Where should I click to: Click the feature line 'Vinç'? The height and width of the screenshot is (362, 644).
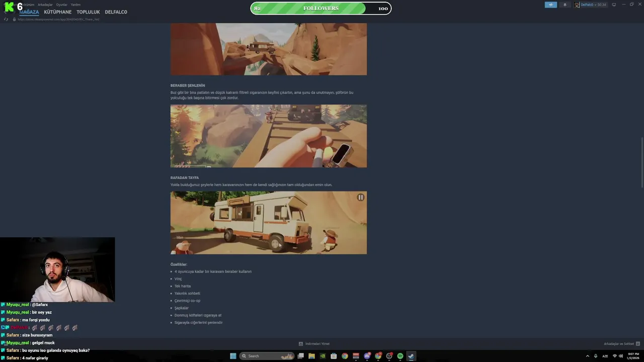[x=178, y=279]
